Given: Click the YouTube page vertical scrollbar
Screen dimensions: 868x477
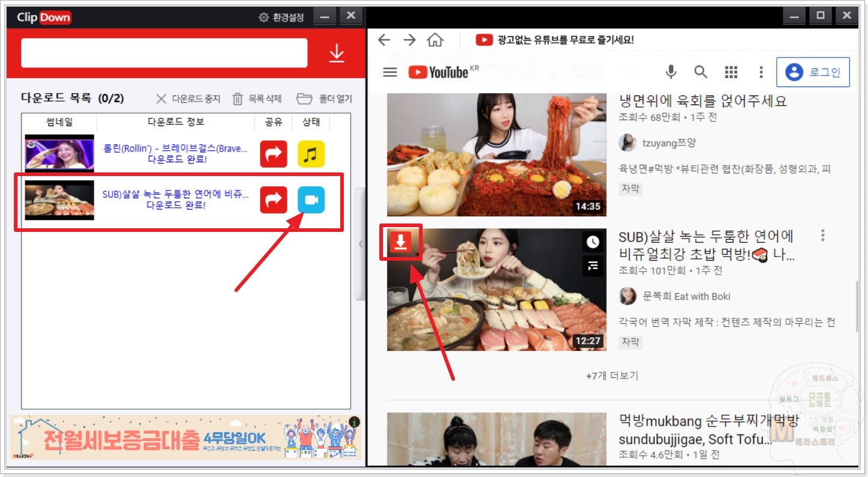Looking at the screenshot, I should click(x=858, y=306).
